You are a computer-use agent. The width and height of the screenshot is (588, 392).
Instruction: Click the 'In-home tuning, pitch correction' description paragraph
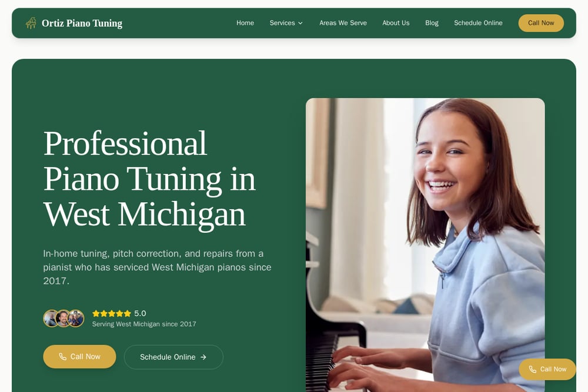pyautogui.click(x=157, y=267)
